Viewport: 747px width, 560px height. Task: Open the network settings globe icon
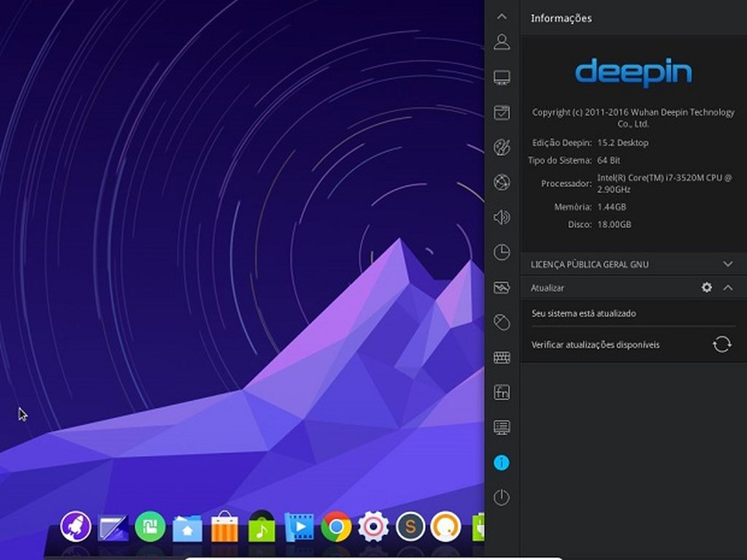tap(502, 182)
